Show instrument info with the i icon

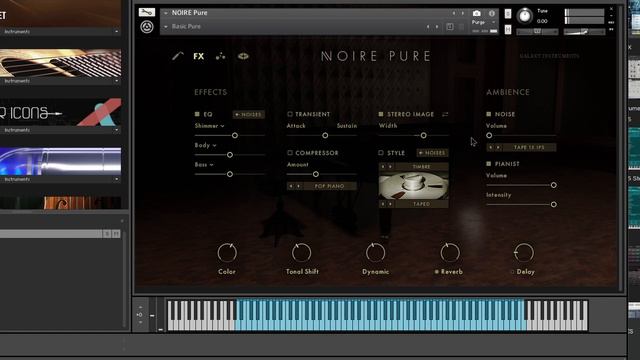coord(492,13)
